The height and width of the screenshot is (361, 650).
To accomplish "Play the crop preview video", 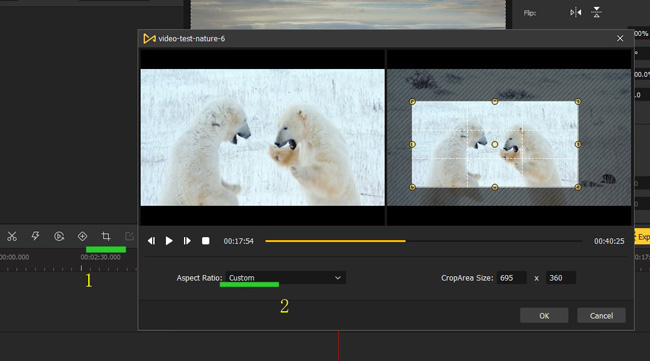I will 169,241.
